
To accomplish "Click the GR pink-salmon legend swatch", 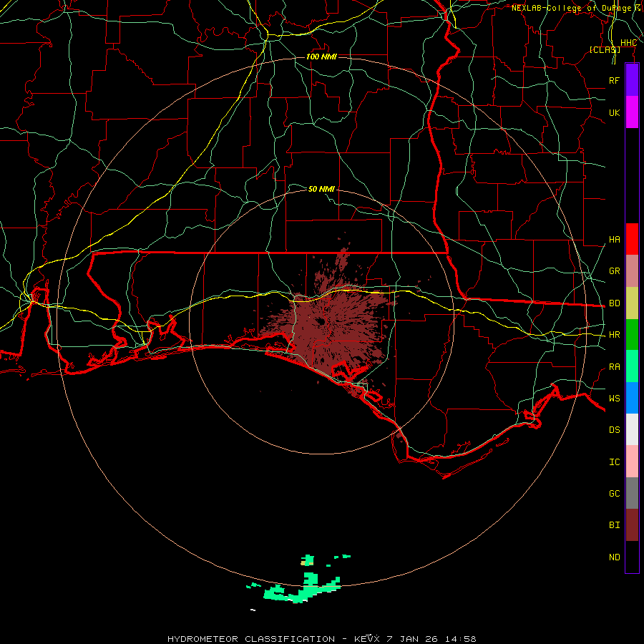I will (632, 271).
